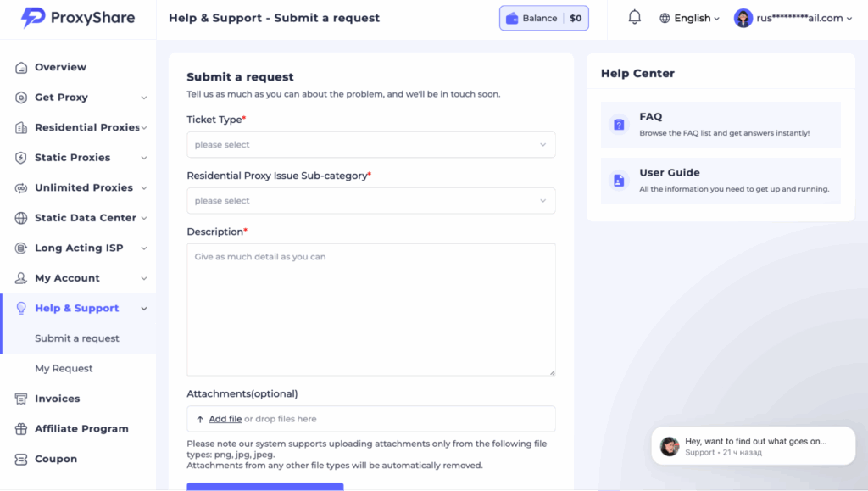The height and width of the screenshot is (491, 868).
Task: Select Submit a request submenu item
Action: point(77,338)
